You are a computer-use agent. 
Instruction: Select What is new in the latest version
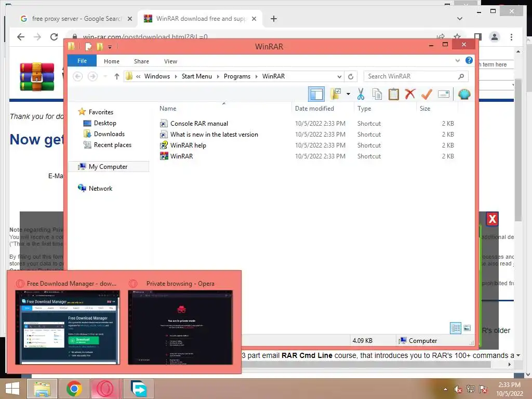pyautogui.click(x=214, y=135)
